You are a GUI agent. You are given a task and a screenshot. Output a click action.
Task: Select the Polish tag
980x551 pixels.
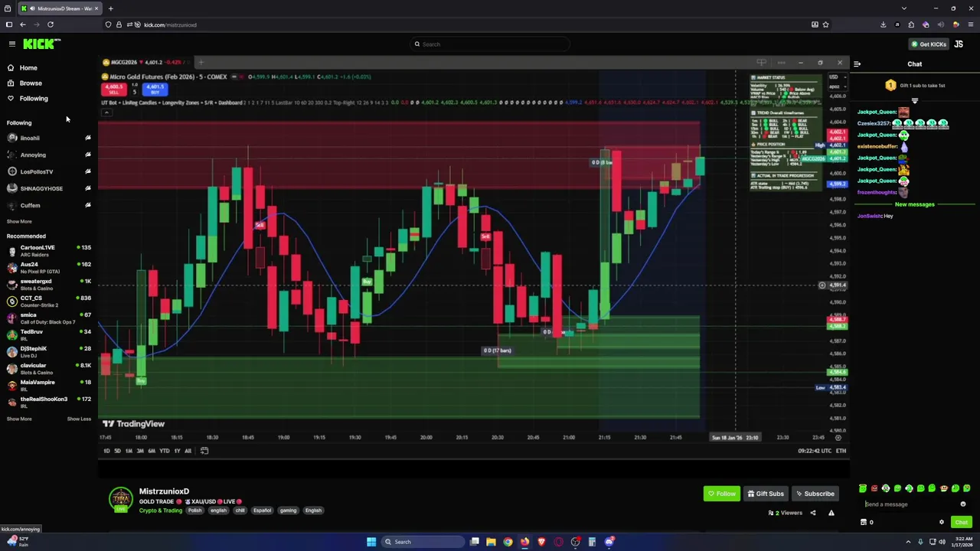[194, 510]
